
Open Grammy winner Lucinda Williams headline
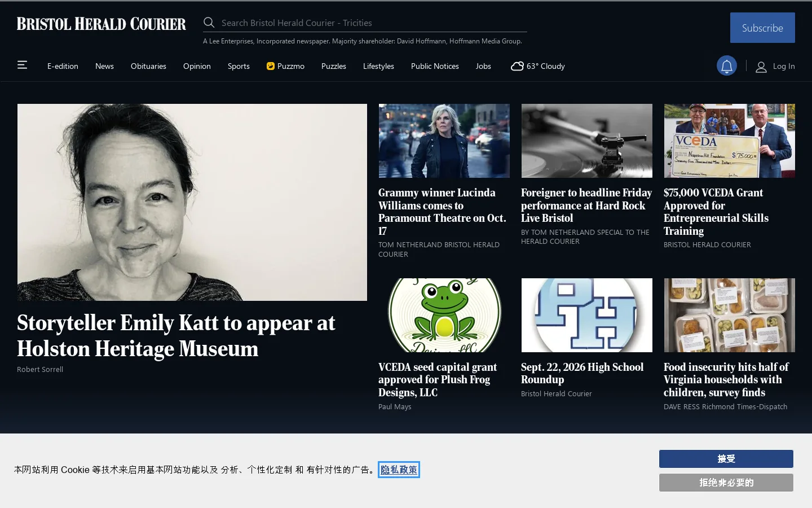click(443, 212)
